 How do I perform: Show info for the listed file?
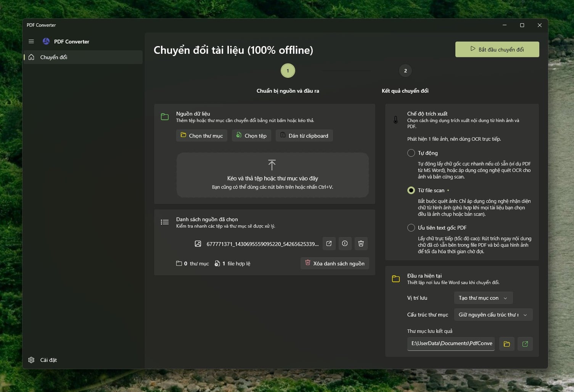click(345, 244)
